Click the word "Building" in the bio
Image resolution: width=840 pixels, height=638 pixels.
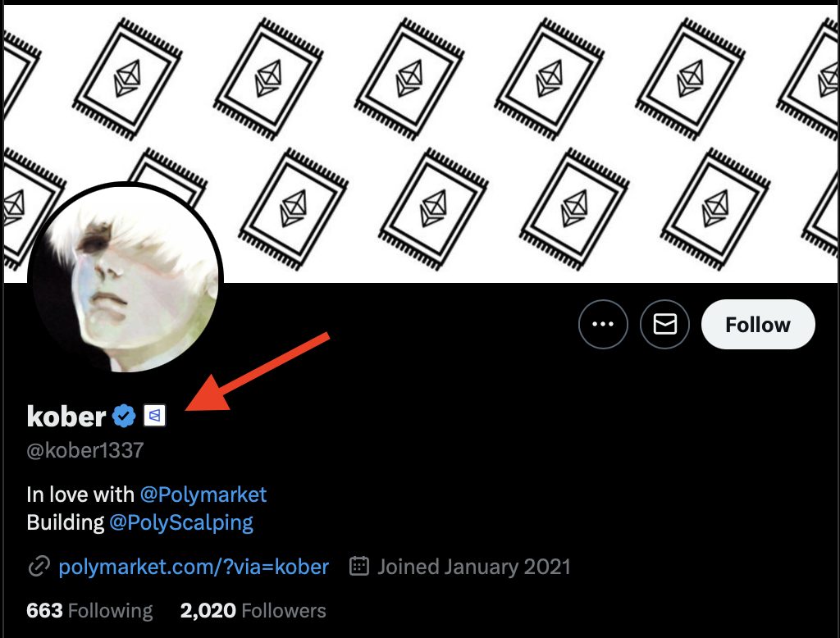(x=65, y=522)
